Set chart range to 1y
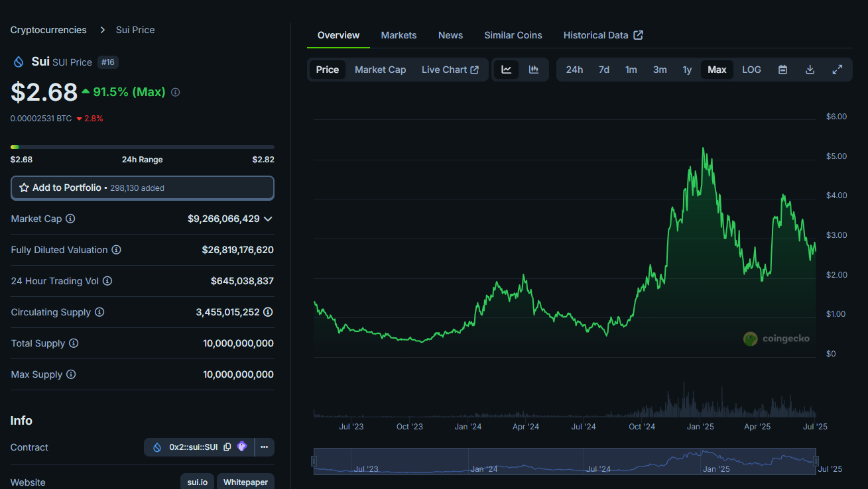The image size is (868, 489). tap(687, 70)
